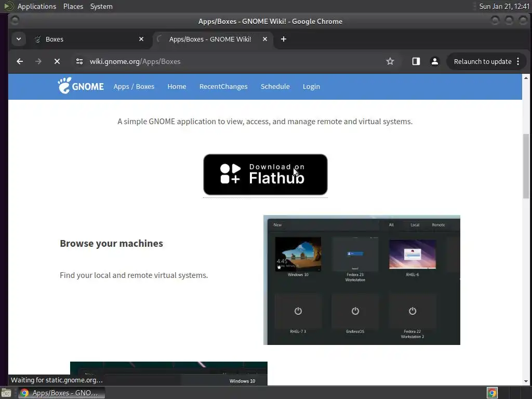Open the System menu

point(101,6)
